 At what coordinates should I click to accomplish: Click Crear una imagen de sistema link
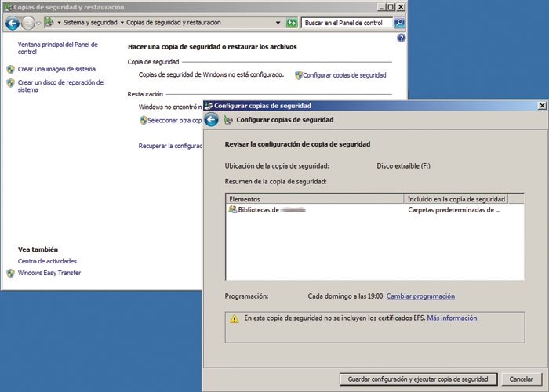point(56,69)
